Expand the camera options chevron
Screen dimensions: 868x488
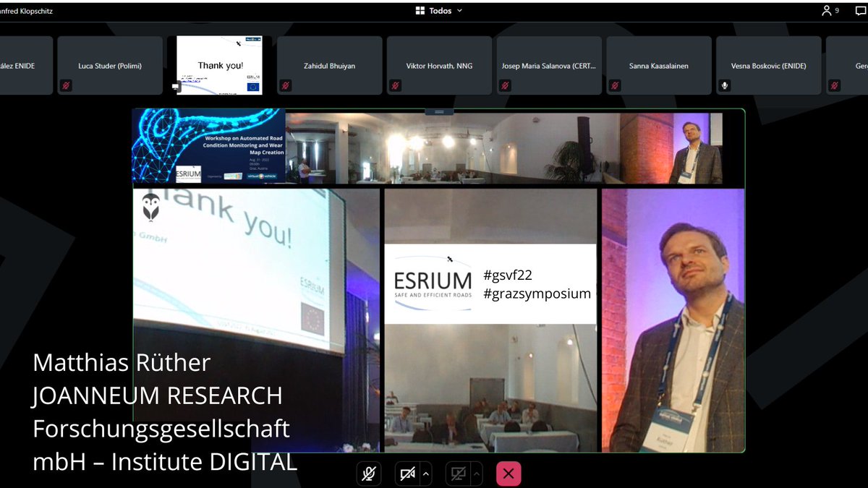click(x=426, y=474)
